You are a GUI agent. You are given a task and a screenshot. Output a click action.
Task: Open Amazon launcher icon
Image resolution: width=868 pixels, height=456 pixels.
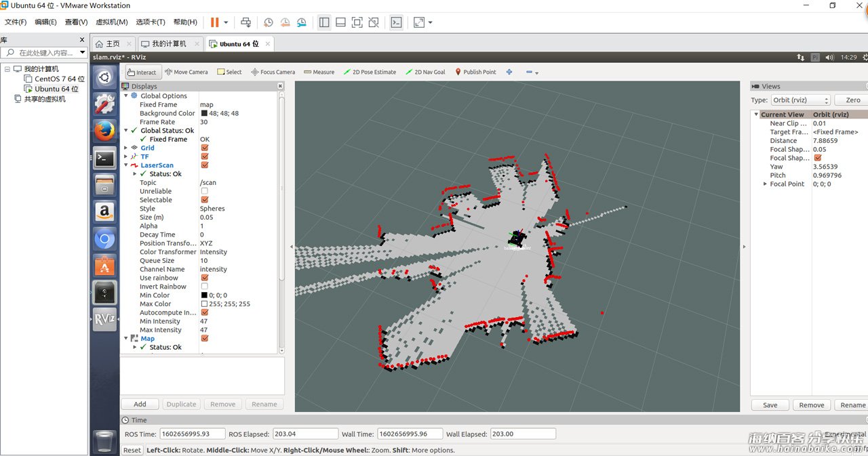(x=104, y=212)
